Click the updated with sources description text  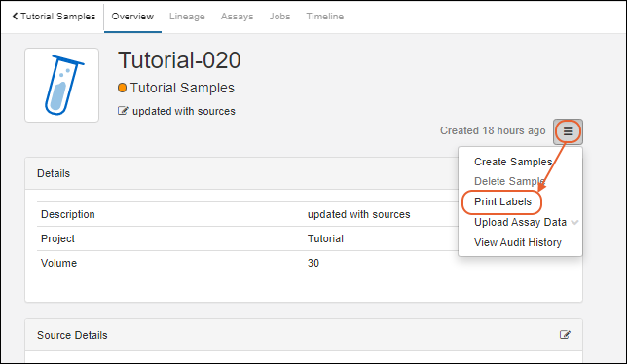pyautogui.click(x=184, y=111)
